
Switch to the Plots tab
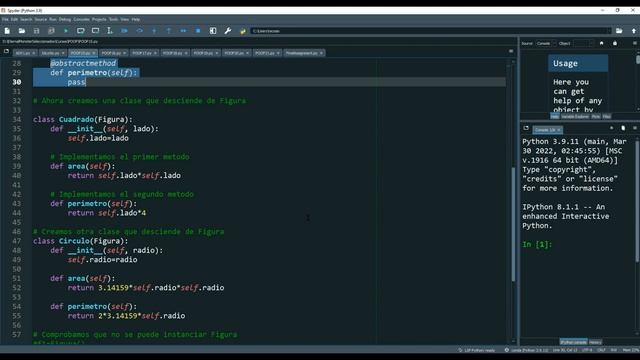596,117
